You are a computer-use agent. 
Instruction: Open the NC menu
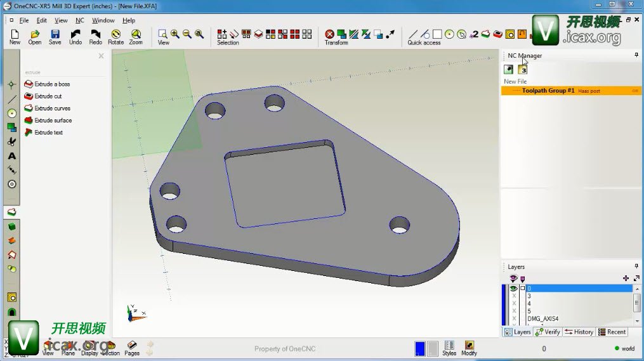(x=79, y=20)
